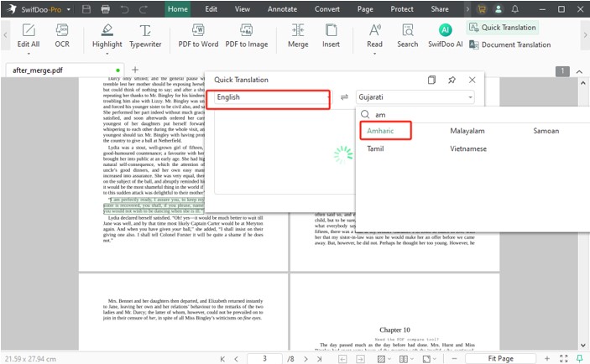Pin the Quick Translation panel
The height and width of the screenshot is (364, 590).
452,80
